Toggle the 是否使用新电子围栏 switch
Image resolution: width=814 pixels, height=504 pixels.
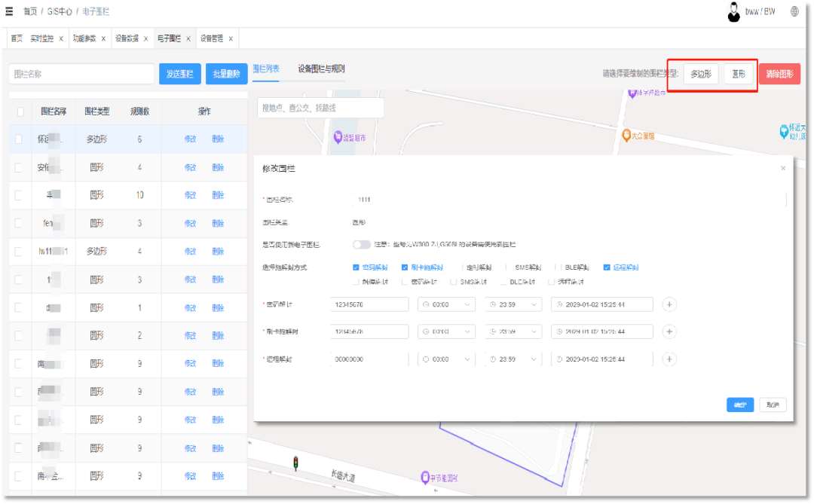[x=361, y=245]
